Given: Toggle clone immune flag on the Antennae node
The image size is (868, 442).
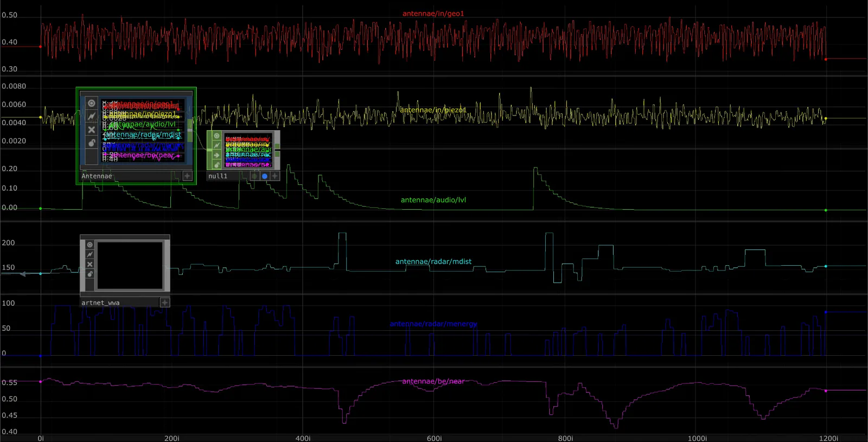Looking at the screenshot, I should tap(92, 116).
